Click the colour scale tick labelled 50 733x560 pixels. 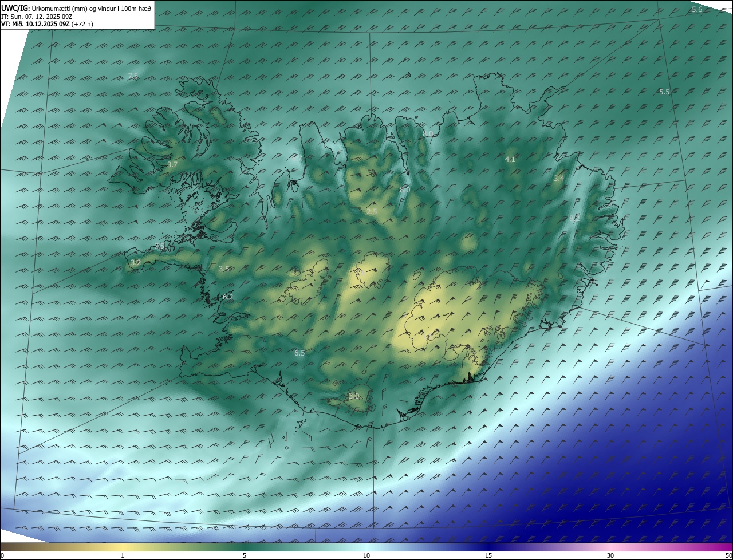pyautogui.click(x=728, y=556)
